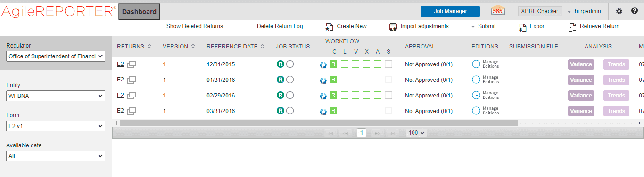Screen dimensions: 644x177
Task: Toggle workflow A box for 03/31/2016 row
Action: (378, 111)
